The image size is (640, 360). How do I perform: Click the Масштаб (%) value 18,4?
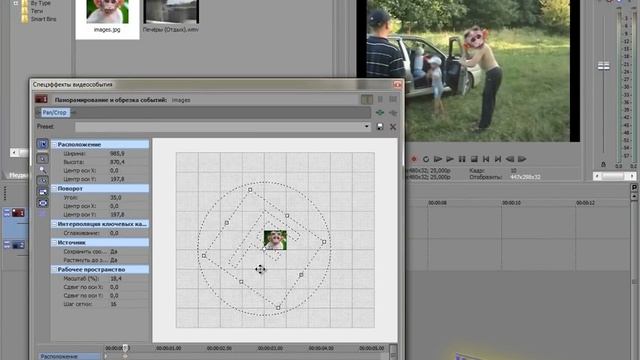click(116, 278)
